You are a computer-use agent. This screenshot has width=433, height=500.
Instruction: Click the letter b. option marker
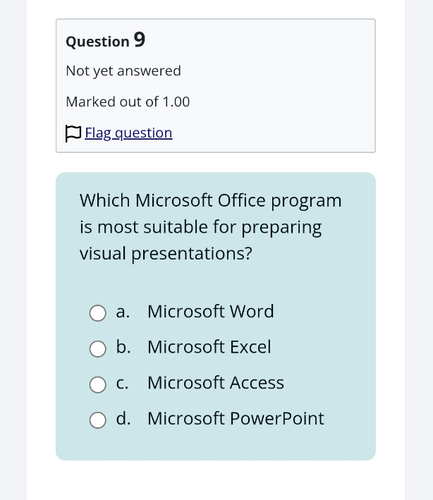coord(123,347)
